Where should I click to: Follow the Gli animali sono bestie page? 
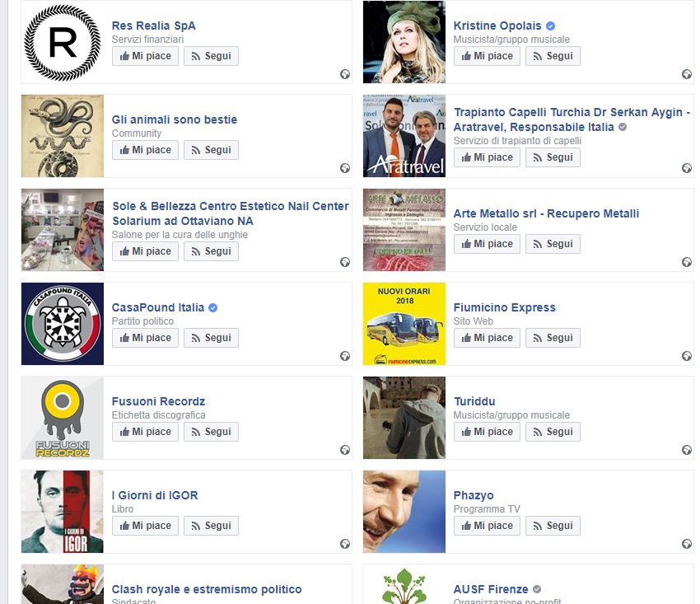pos(211,150)
